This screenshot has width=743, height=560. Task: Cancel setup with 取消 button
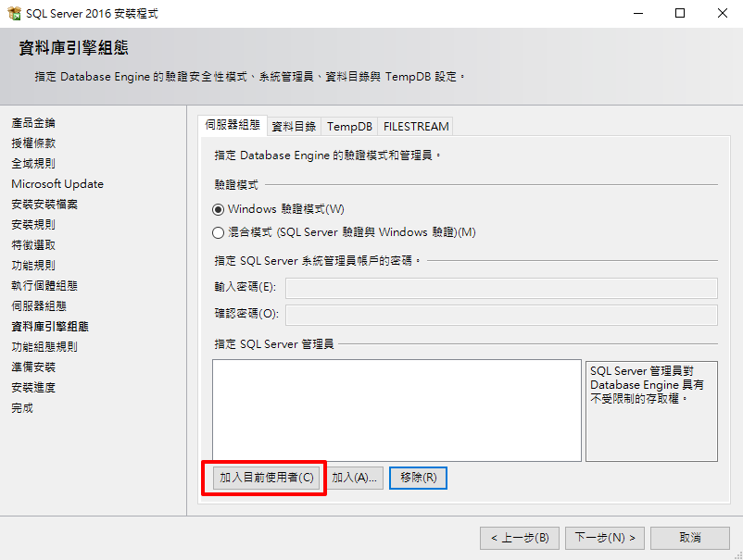coord(690,538)
